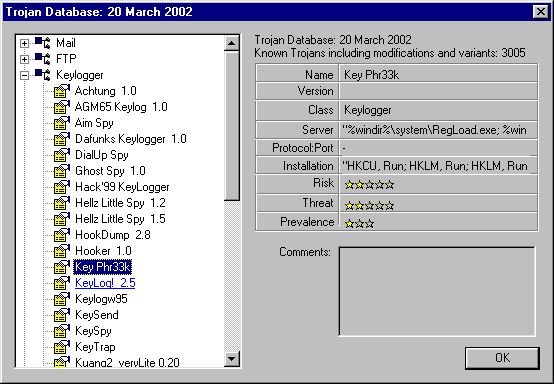Select Hellz Little Spy 1.2 entry
554x384 pixels.
click(x=120, y=203)
